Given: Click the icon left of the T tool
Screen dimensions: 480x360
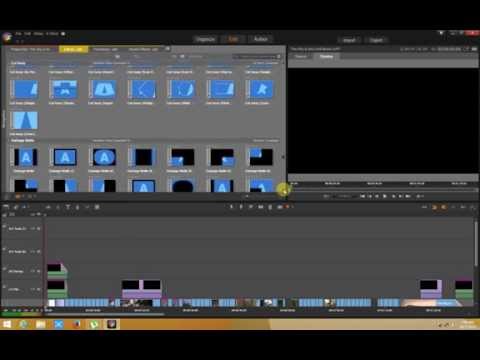Looking at the screenshot, I should click(58, 207).
